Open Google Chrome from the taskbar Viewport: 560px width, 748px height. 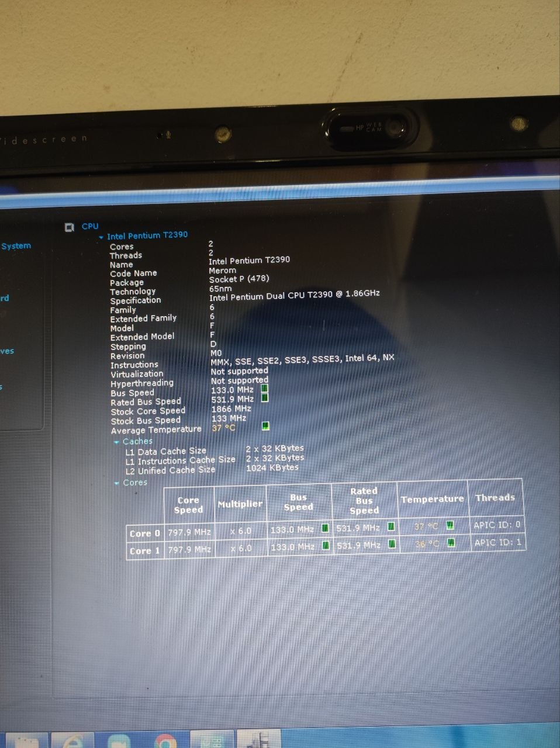(165, 741)
